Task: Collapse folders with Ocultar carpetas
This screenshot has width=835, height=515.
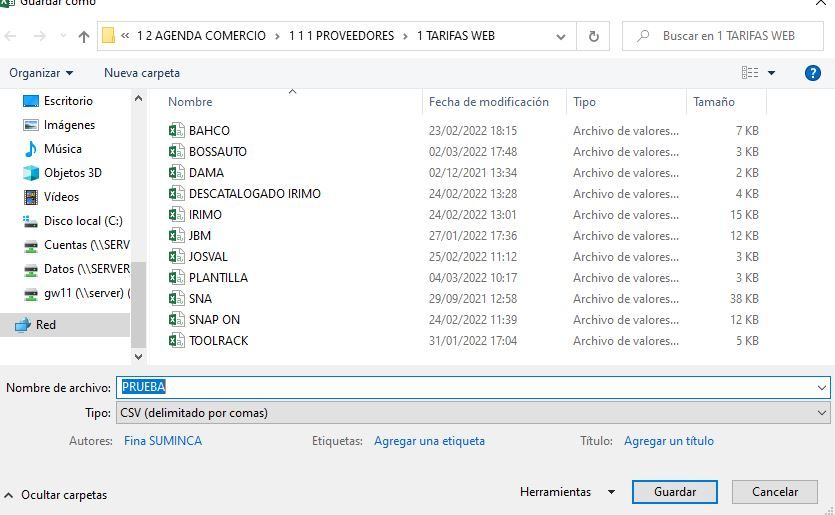Action: pos(56,495)
